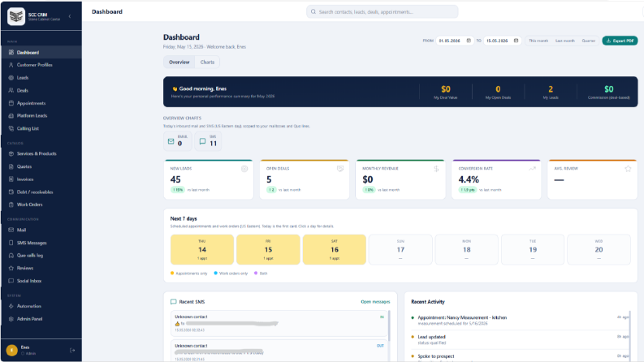Viewport: 644px width, 362px height.
Task: Switch to the Charts tab
Action: click(207, 62)
